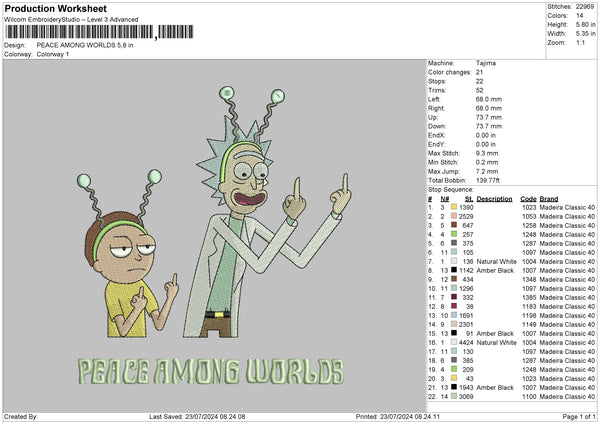
Task: Click the yellow color swatch in stop row 1
Action: coord(454,207)
